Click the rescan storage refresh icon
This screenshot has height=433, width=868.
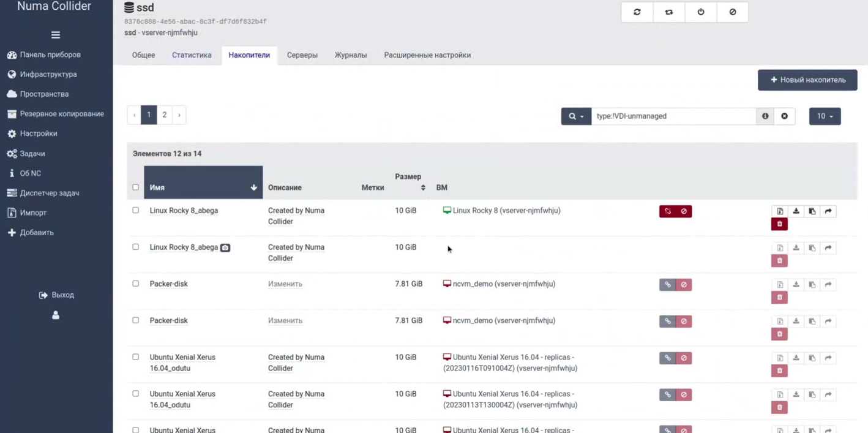point(637,12)
